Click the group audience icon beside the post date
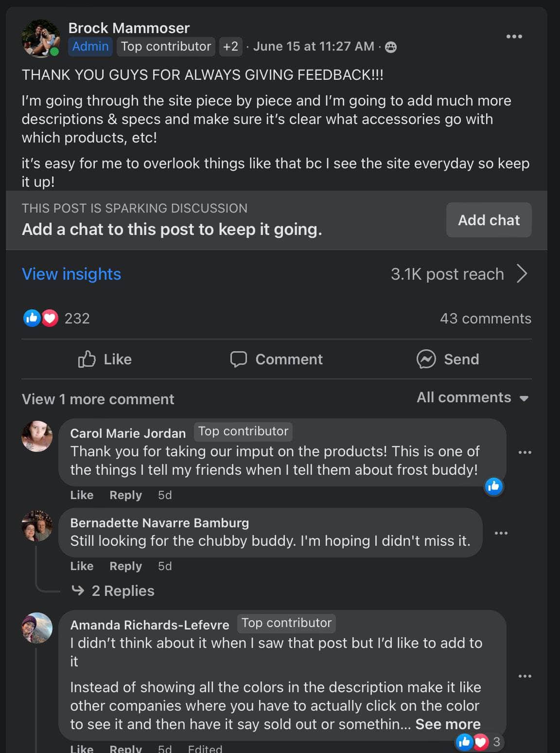 pyautogui.click(x=391, y=47)
